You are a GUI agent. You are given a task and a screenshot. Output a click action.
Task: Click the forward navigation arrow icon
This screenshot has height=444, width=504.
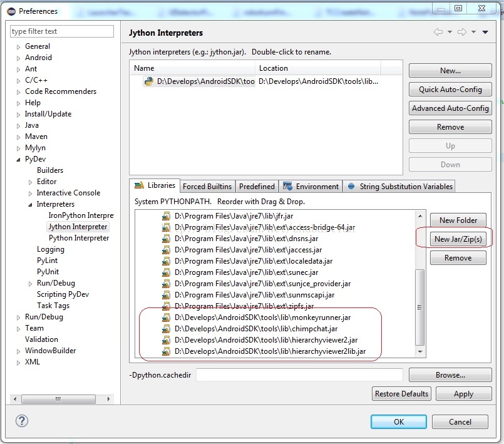(462, 32)
